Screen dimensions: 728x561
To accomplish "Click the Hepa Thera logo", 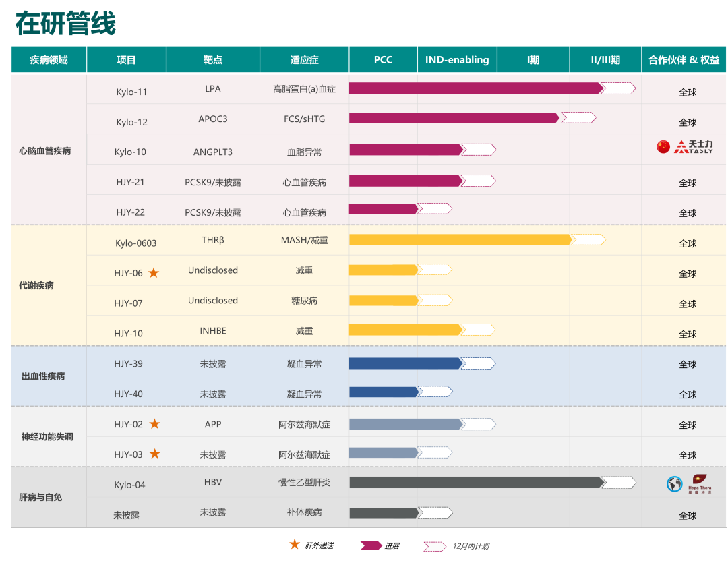I will [x=699, y=483].
